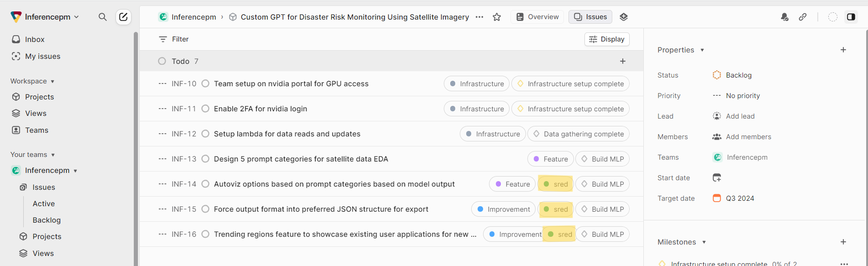
Task: Open workspace search with magnifier icon
Action: point(103,17)
